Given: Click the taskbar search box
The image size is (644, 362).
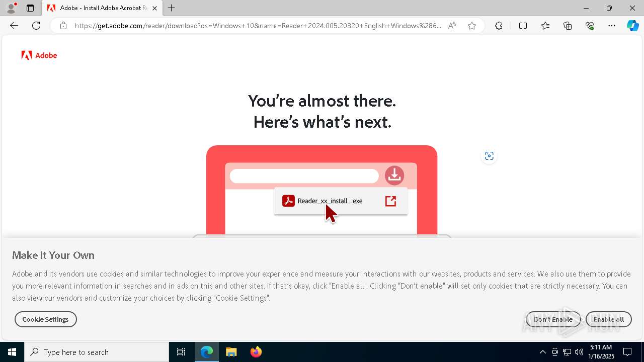Looking at the screenshot, I should pyautogui.click(x=97, y=352).
